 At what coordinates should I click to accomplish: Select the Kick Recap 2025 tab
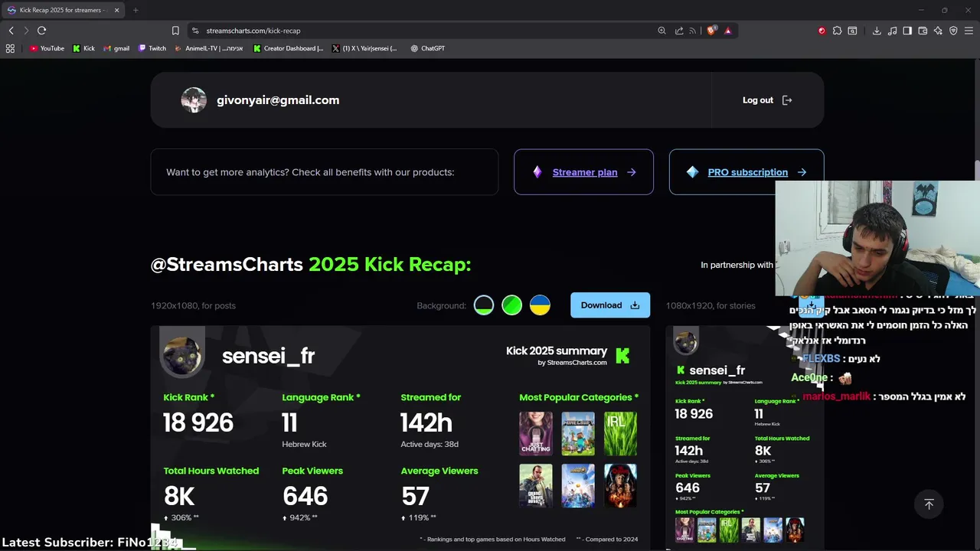63,10
